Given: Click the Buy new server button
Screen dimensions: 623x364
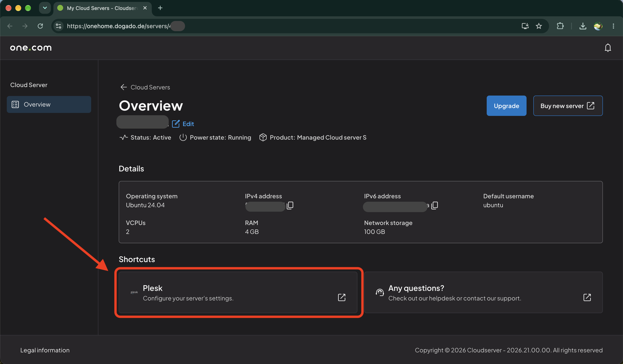Looking at the screenshot, I should point(568,106).
